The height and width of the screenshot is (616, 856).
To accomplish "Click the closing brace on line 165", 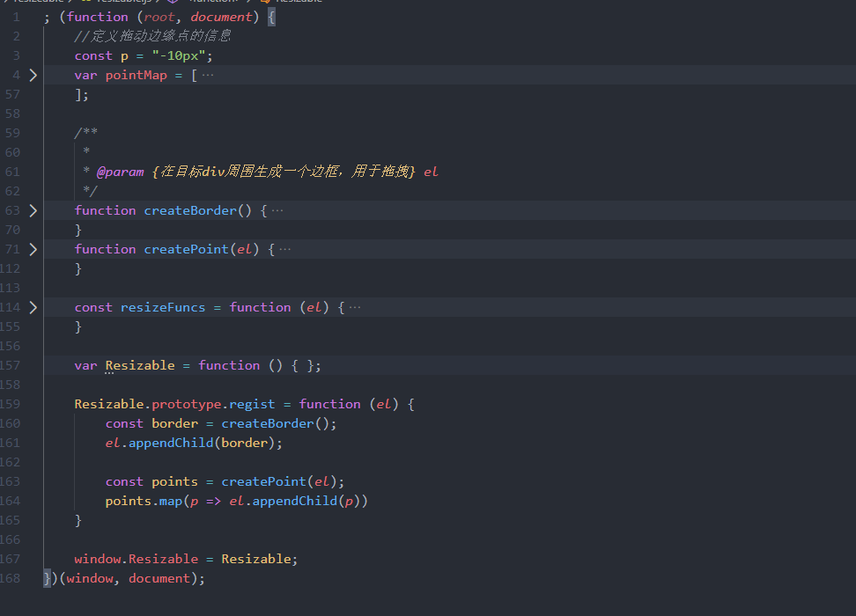I will (x=78, y=520).
